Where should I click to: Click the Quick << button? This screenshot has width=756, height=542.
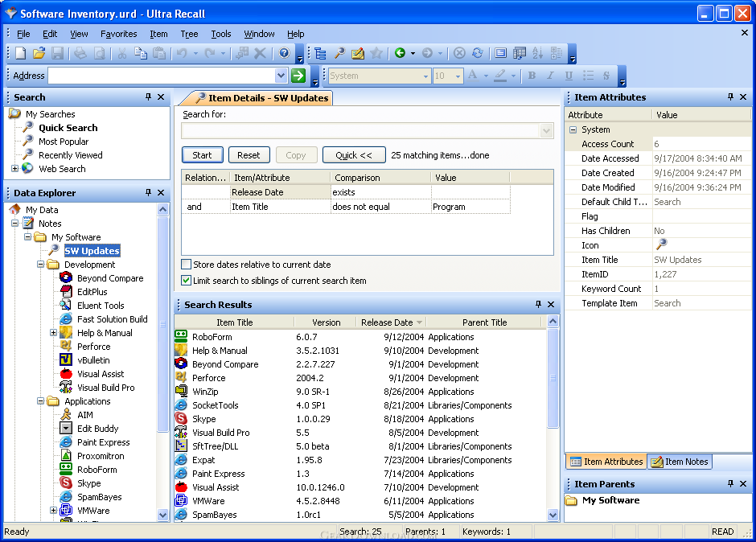coord(354,154)
